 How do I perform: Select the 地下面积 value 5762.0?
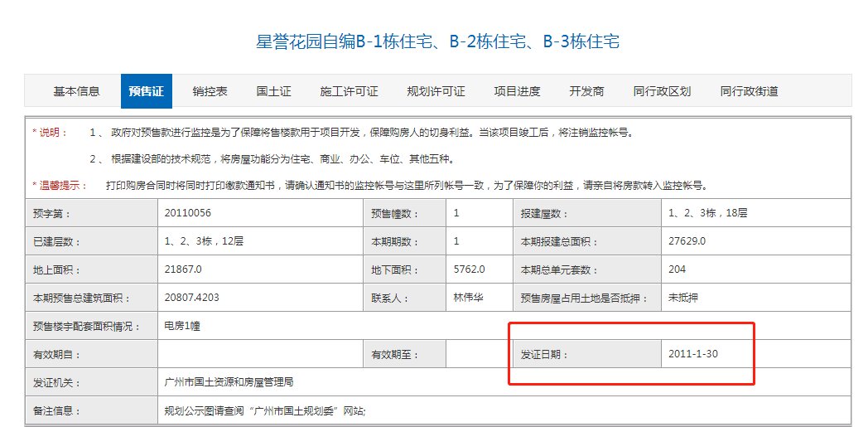coord(469,269)
